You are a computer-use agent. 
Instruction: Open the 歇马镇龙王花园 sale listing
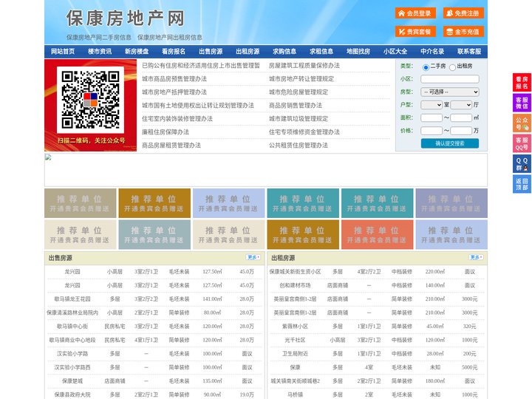[x=72, y=299]
